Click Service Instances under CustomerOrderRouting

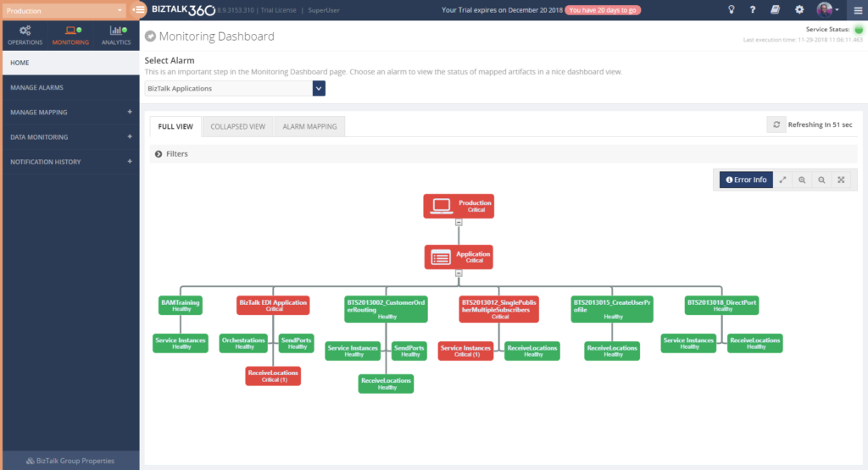coord(353,351)
